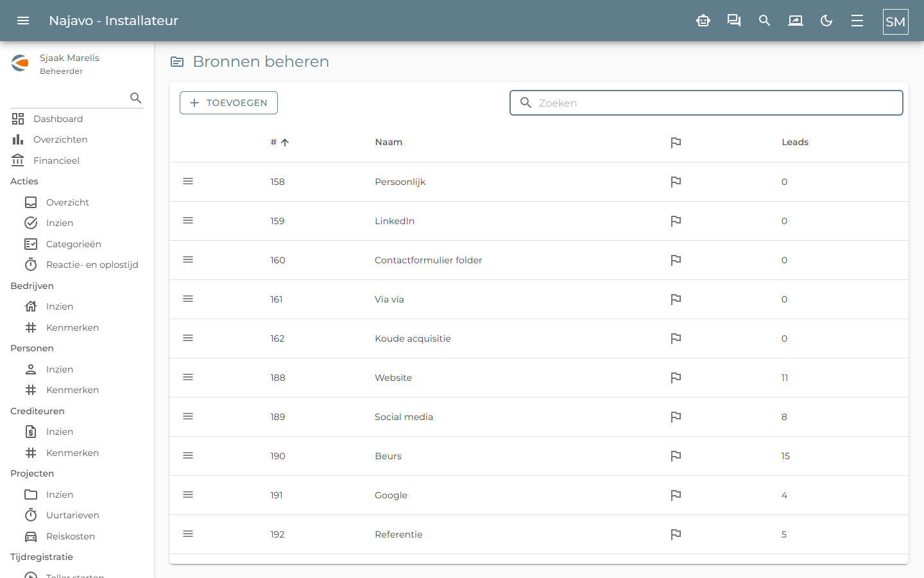Open the list menu icon in header
Screen dimensions: 924x578
(x=857, y=21)
